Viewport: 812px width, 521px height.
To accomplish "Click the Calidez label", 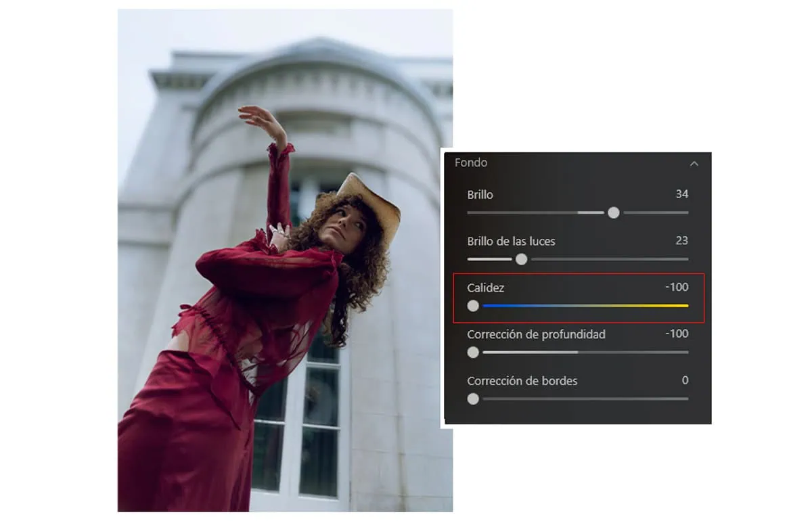I will [485, 288].
